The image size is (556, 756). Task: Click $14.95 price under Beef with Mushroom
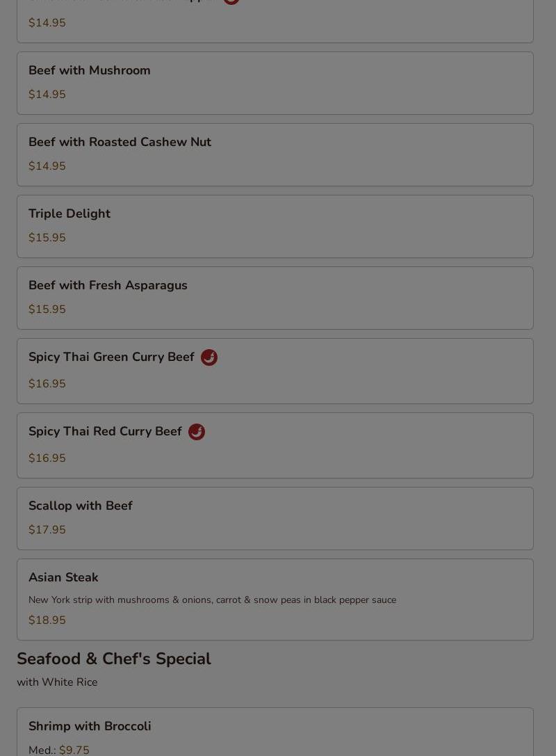47,94
